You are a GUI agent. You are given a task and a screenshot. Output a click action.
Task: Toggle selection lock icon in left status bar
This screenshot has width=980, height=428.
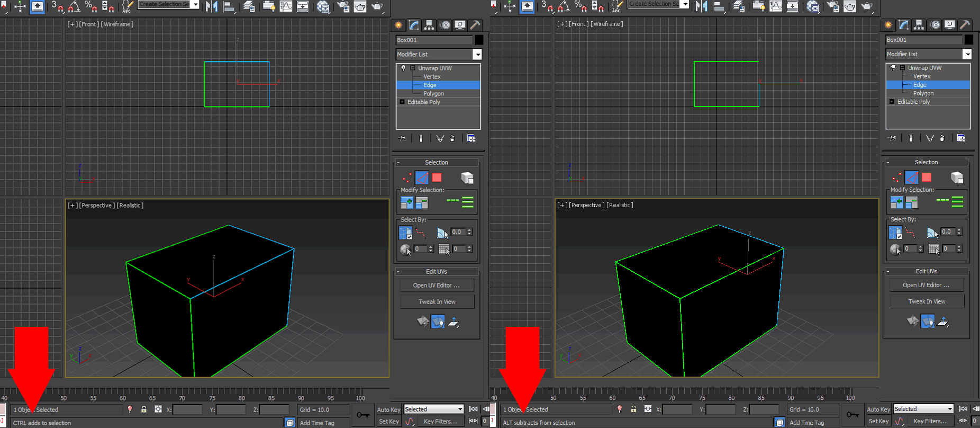pos(144,409)
